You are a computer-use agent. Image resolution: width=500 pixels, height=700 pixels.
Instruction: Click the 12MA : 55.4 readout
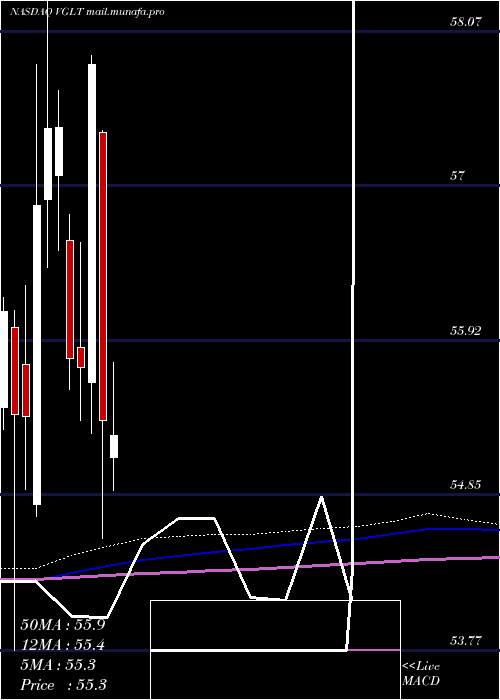62,645
